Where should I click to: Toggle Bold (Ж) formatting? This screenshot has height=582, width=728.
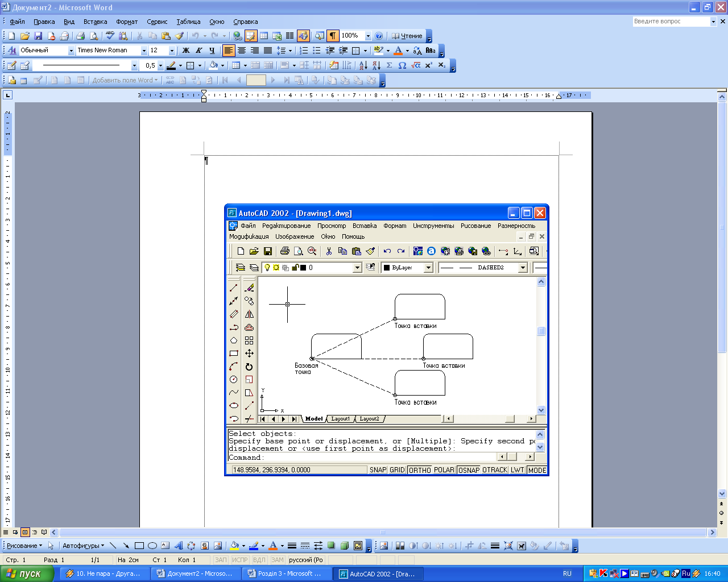[x=185, y=51]
